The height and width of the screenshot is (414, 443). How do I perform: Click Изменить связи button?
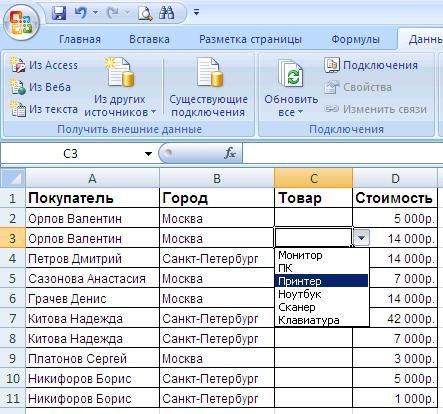(375, 109)
